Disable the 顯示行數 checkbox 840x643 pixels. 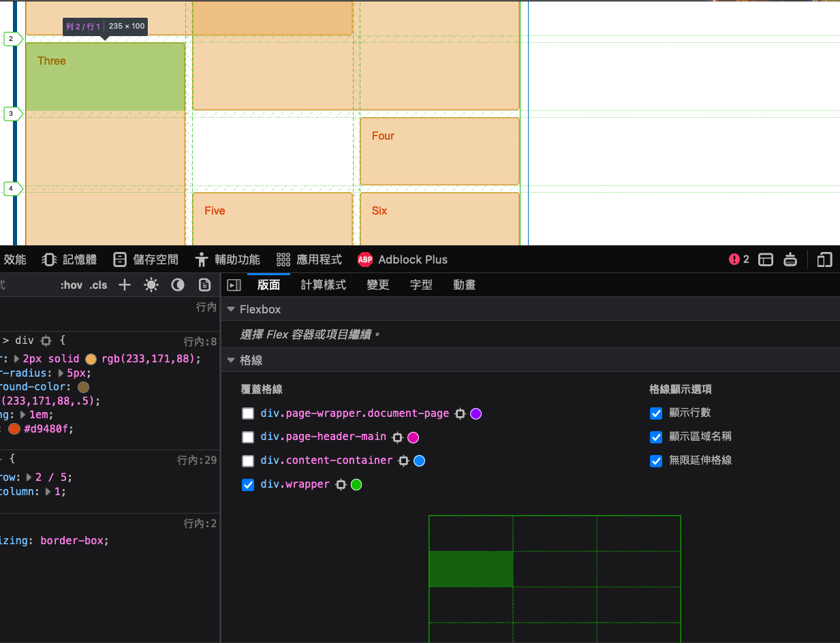[656, 413]
